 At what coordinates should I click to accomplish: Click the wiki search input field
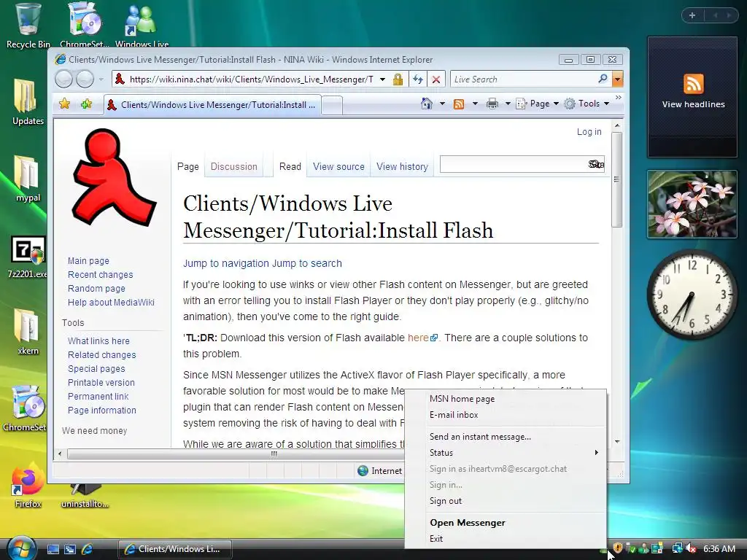[x=514, y=164]
